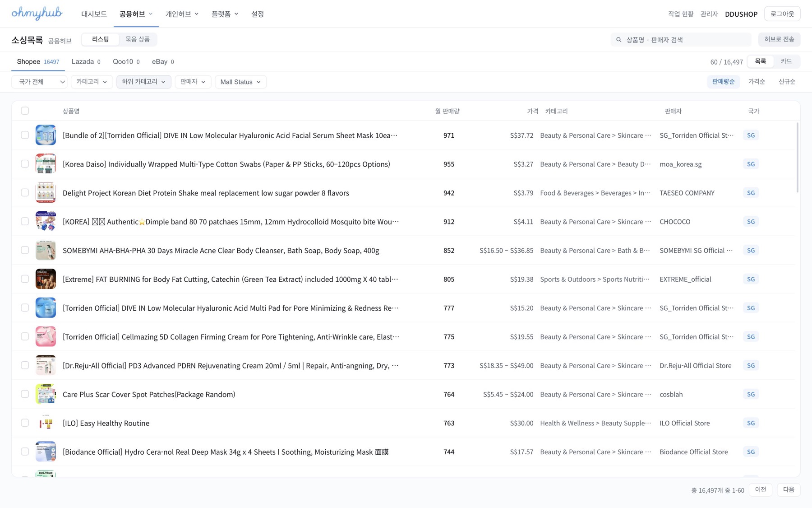This screenshot has width=812, height=508.
Task: Open the Delight Project shake thumbnail
Action: point(46,193)
